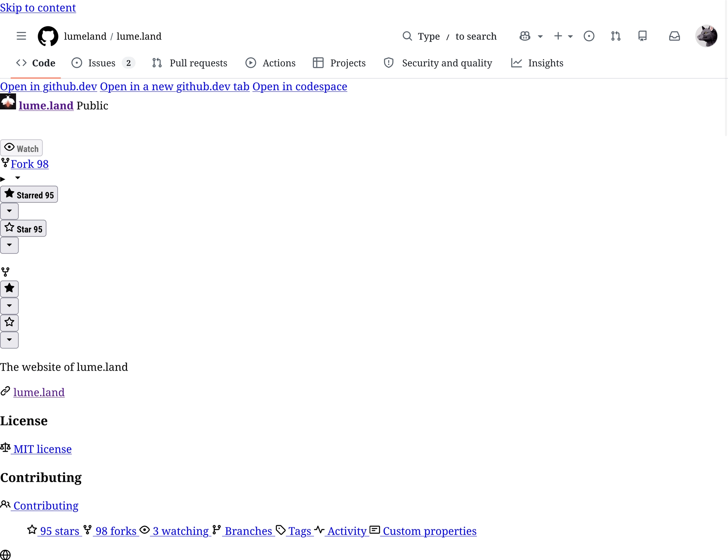
Task: Expand the create-new dropdown caret
Action: (x=570, y=36)
